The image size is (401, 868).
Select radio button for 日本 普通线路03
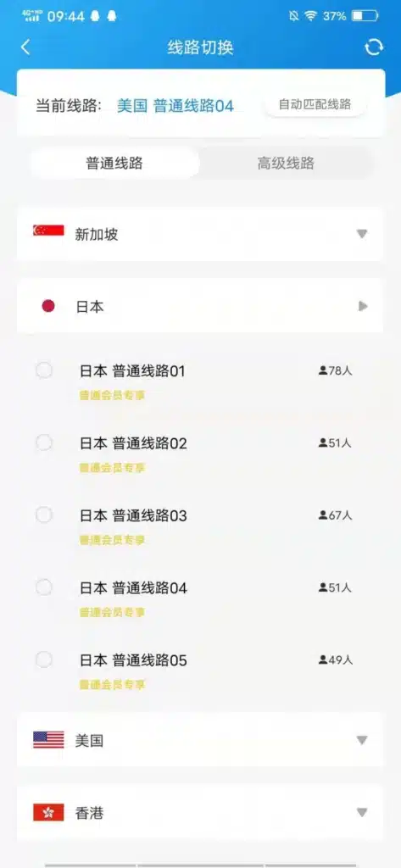point(44,515)
